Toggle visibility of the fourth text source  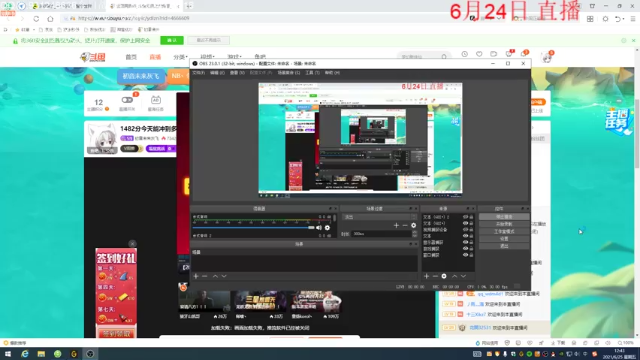click(x=465, y=236)
